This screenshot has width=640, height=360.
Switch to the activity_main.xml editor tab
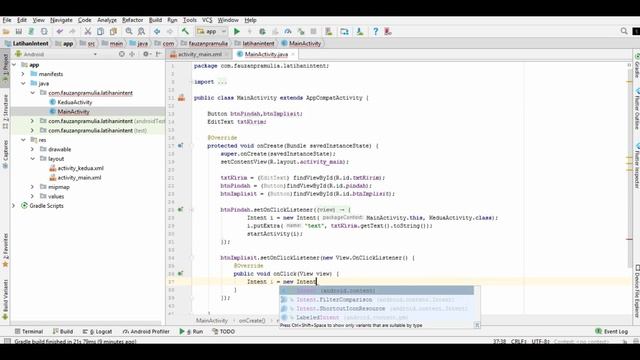[200, 54]
